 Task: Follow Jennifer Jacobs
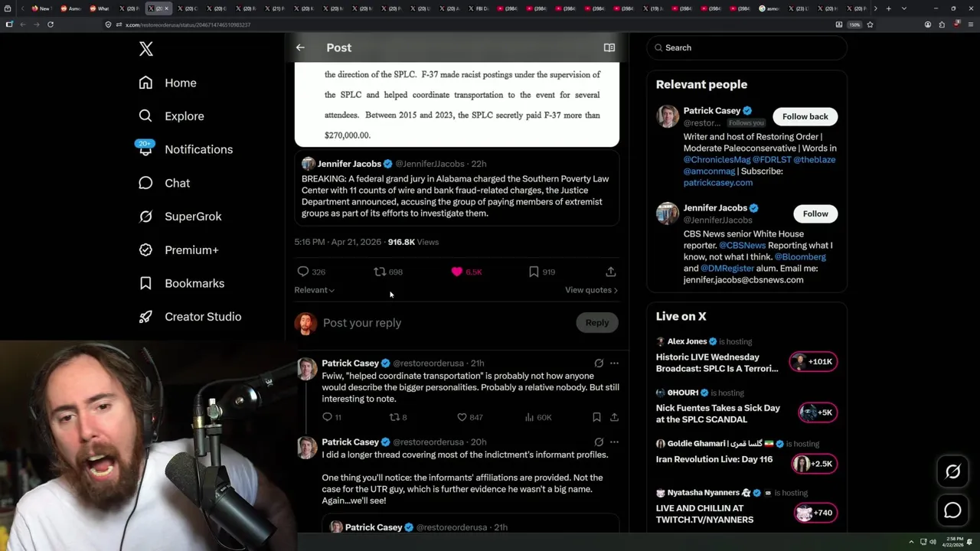[x=815, y=214]
